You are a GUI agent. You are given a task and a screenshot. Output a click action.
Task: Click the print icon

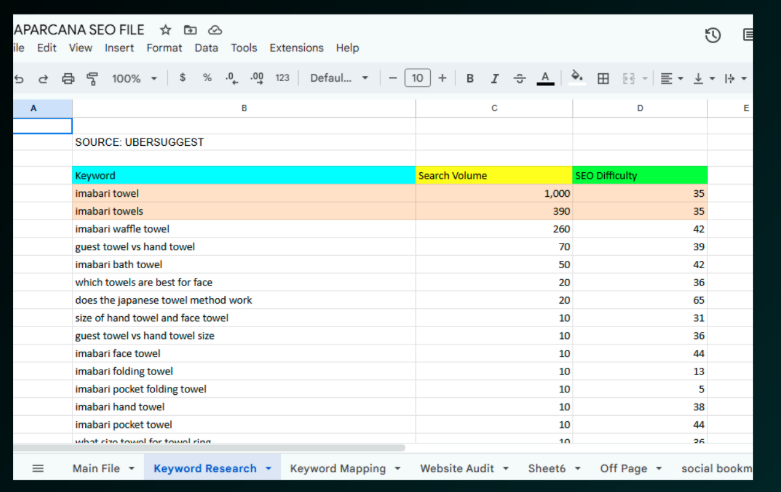pyautogui.click(x=68, y=79)
